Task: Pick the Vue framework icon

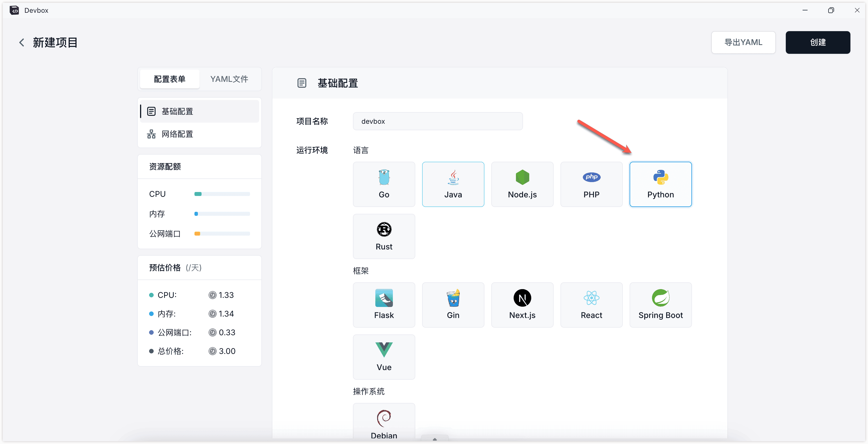Action: pos(384,357)
